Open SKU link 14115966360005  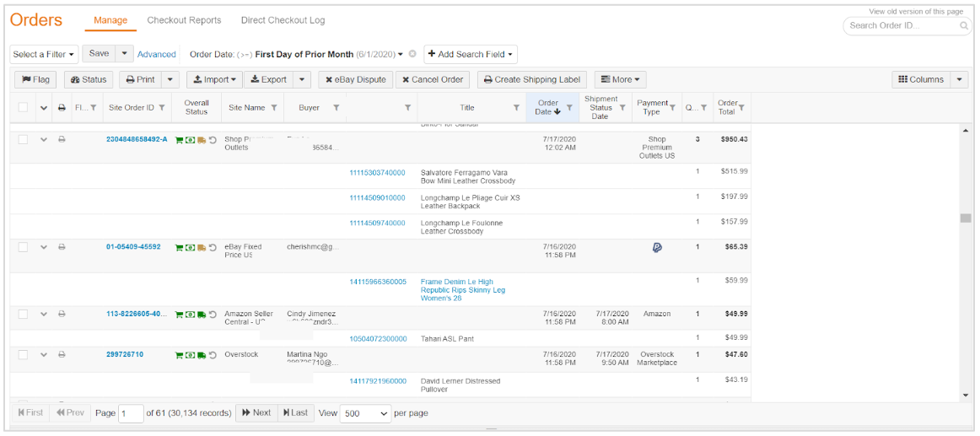coord(378,282)
